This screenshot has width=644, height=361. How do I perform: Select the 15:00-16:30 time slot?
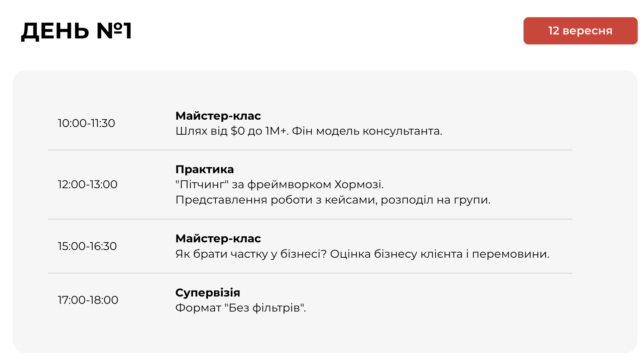point(87,246)
